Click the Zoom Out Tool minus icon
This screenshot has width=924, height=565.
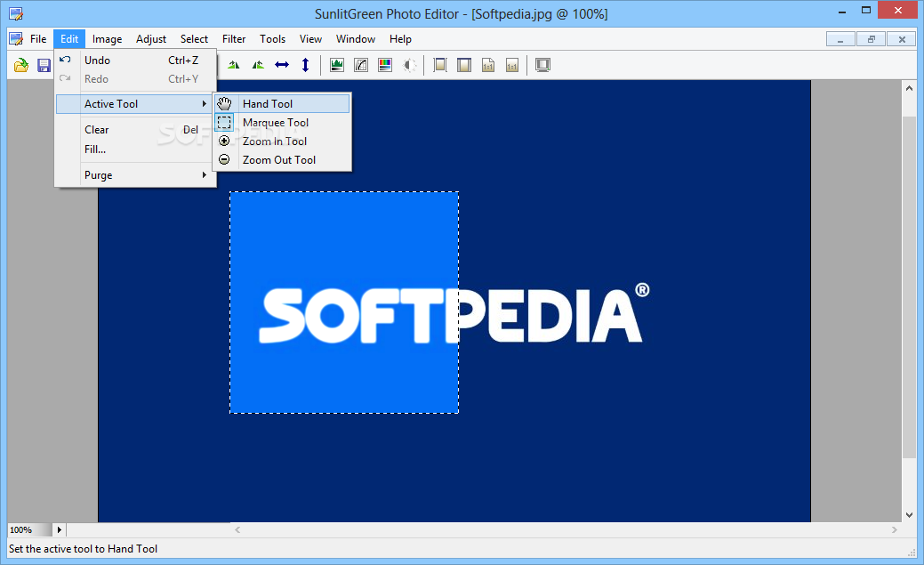224,159
